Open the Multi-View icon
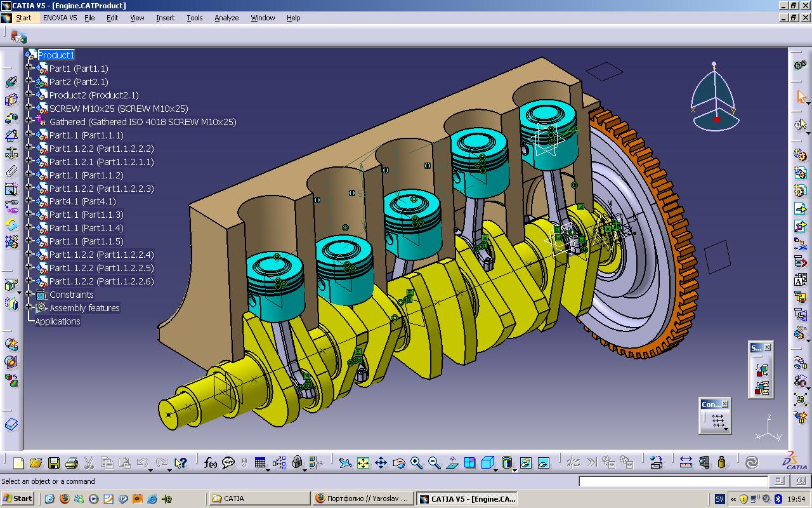Image resolution: width=812 pixels, height=508 pixels. click(x=469, y=462)
